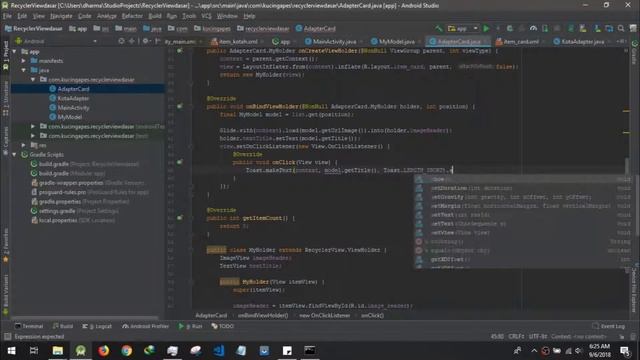640x360 pixels.
Task: Hide the Project panel with hide icon
Action: pyautogui.click(x=158, y=41)
